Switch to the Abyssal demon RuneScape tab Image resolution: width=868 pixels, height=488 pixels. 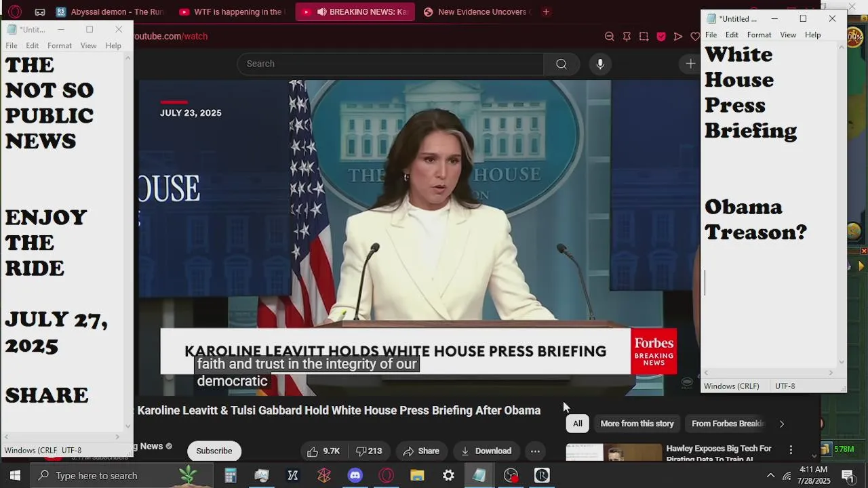(x=110, y=12)
